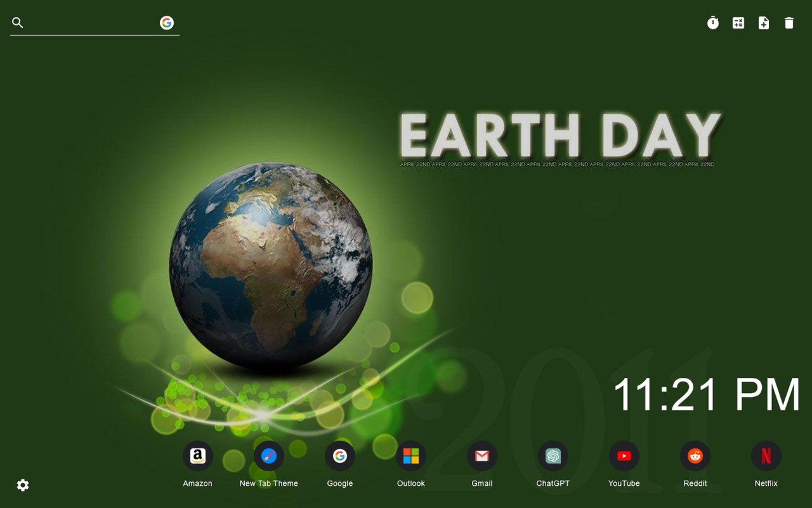Image resolution: width=812 pixels, height=508 pixels.
Task: Open the calculator tool icon
Action: [x=738, y=23]
